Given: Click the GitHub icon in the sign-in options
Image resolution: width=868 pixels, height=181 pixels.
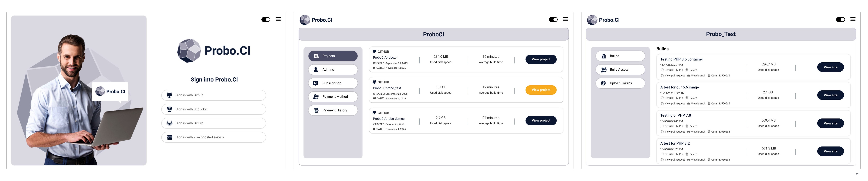Looking at the screenshot, I should [169, 95].
